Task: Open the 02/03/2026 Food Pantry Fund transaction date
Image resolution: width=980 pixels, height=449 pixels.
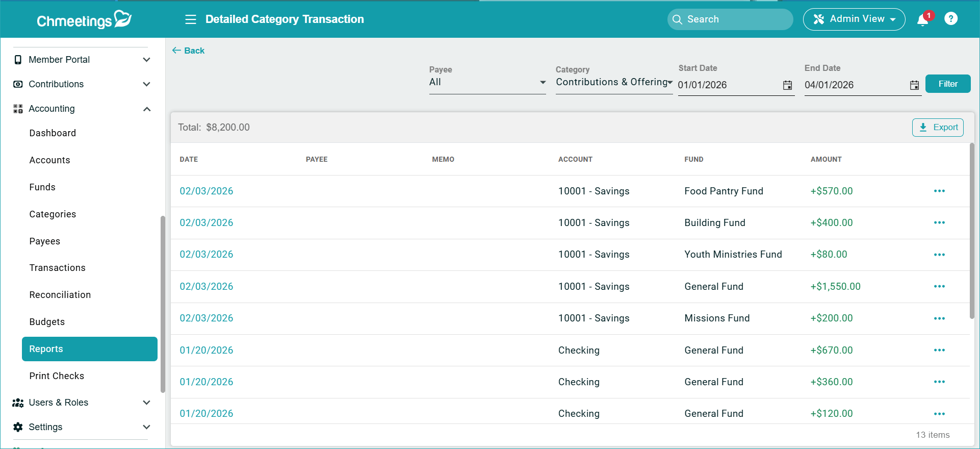Action: pos(207,191)
